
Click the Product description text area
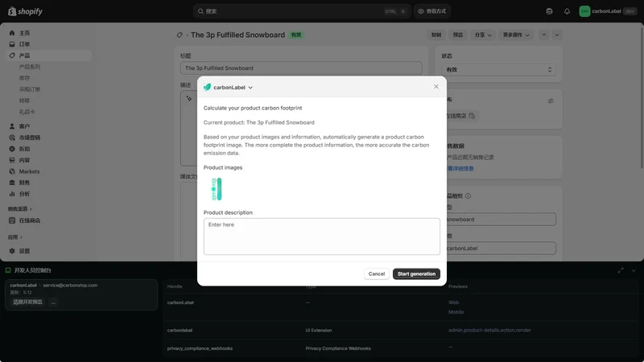click(321, 237)
